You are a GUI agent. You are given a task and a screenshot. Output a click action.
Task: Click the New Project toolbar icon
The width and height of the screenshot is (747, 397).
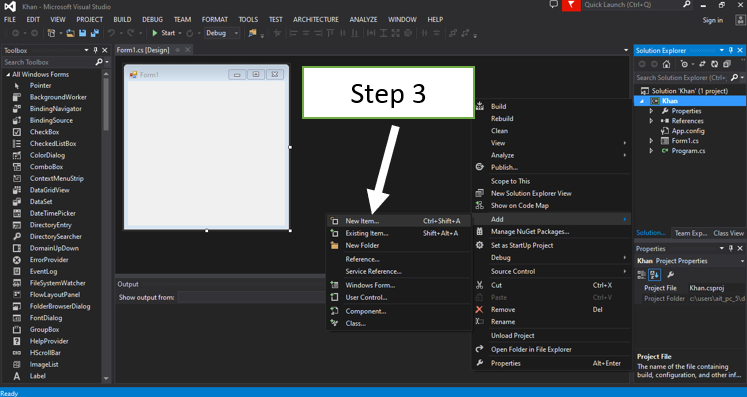click(51, 33)
